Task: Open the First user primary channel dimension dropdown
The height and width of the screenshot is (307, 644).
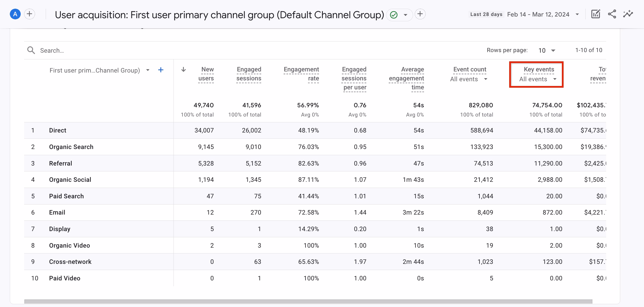Action: click(148, 70)
